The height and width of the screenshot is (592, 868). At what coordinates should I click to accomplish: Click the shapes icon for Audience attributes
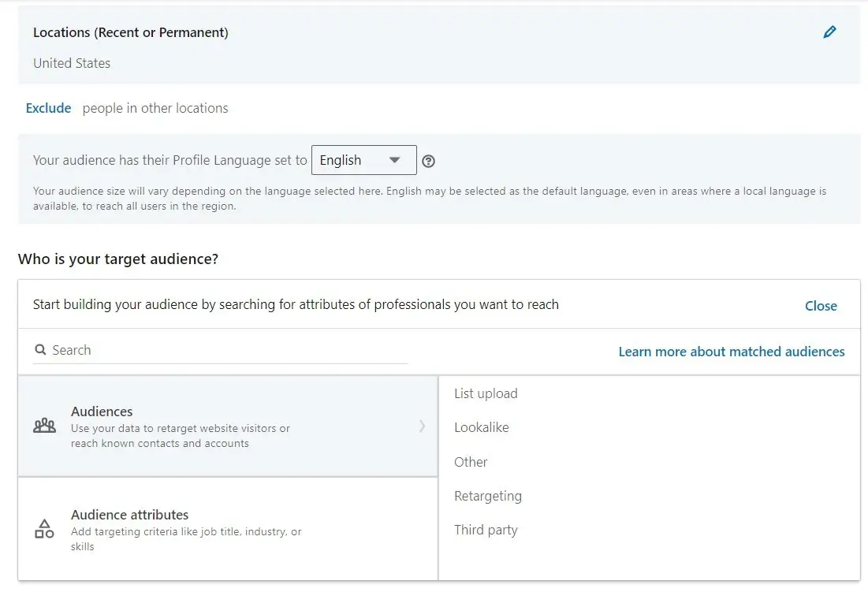(x=44, y=529)
